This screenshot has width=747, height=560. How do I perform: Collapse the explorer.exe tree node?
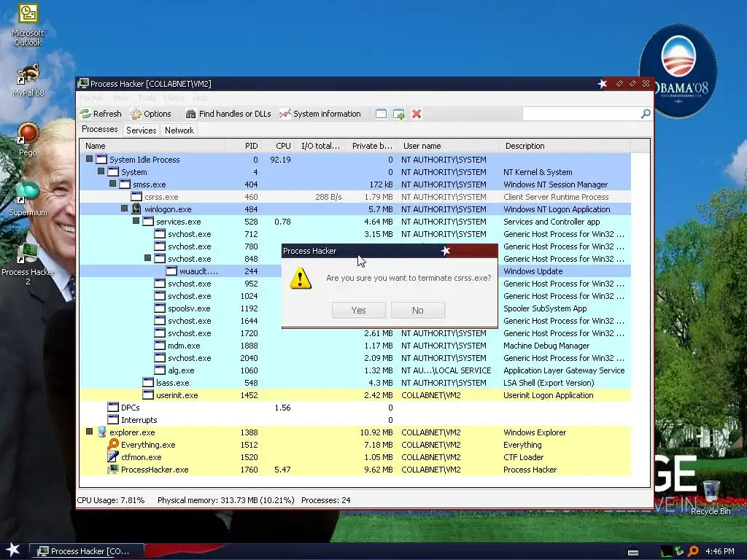(x=89, y=432)
